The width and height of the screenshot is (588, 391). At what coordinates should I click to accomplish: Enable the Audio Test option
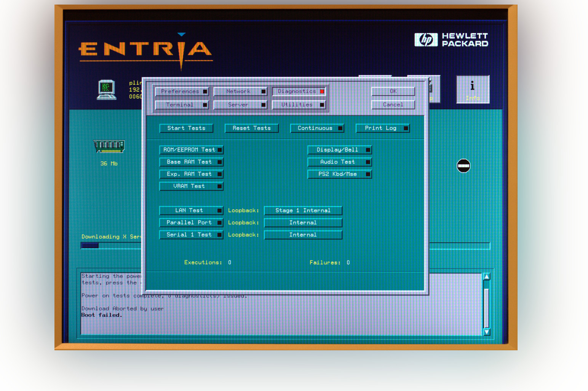point(339,162)
